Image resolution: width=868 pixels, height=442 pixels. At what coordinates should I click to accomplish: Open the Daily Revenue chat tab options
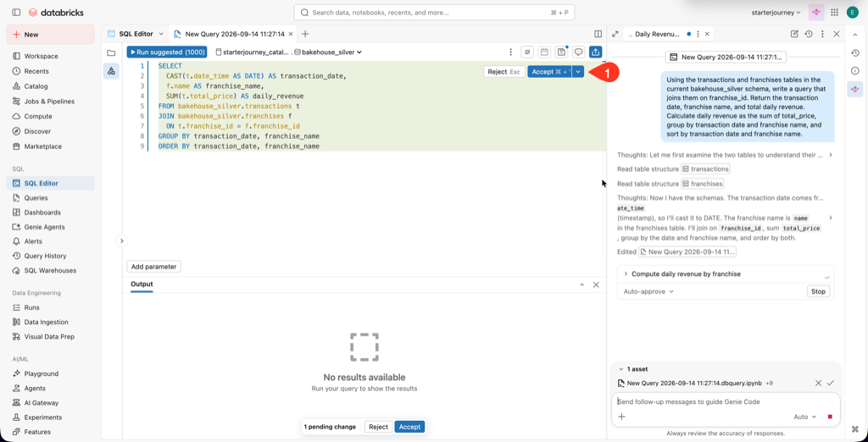click(x=698, y=35)
